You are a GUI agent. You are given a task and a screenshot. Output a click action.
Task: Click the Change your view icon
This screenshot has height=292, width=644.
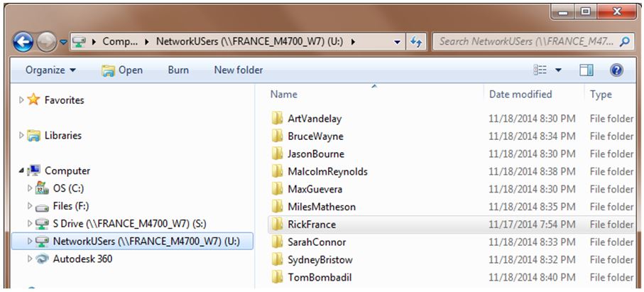[540, 70]
